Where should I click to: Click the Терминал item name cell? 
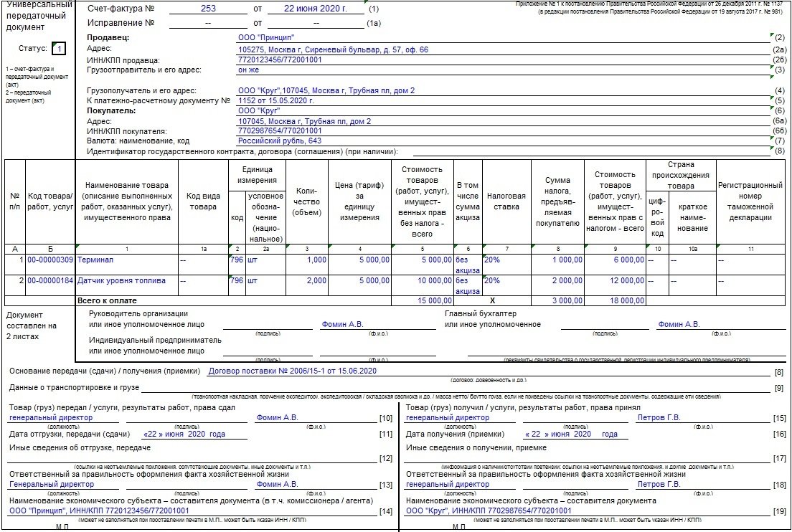pyautogui.click(x=127, y=265)
